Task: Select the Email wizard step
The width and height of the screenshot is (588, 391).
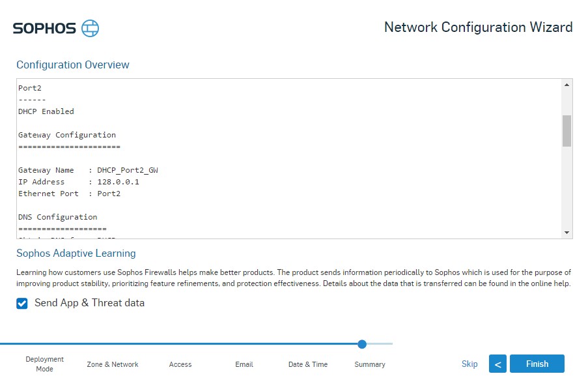Action: (244, 364)
